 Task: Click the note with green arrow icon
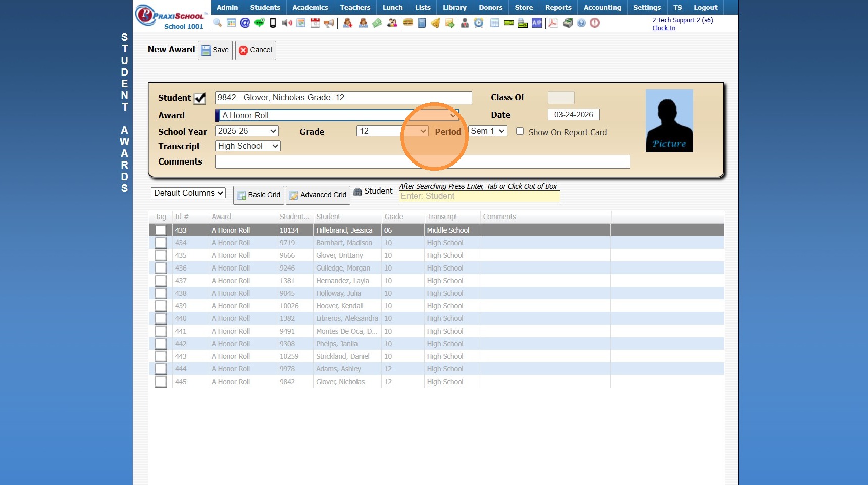[449, 23]
